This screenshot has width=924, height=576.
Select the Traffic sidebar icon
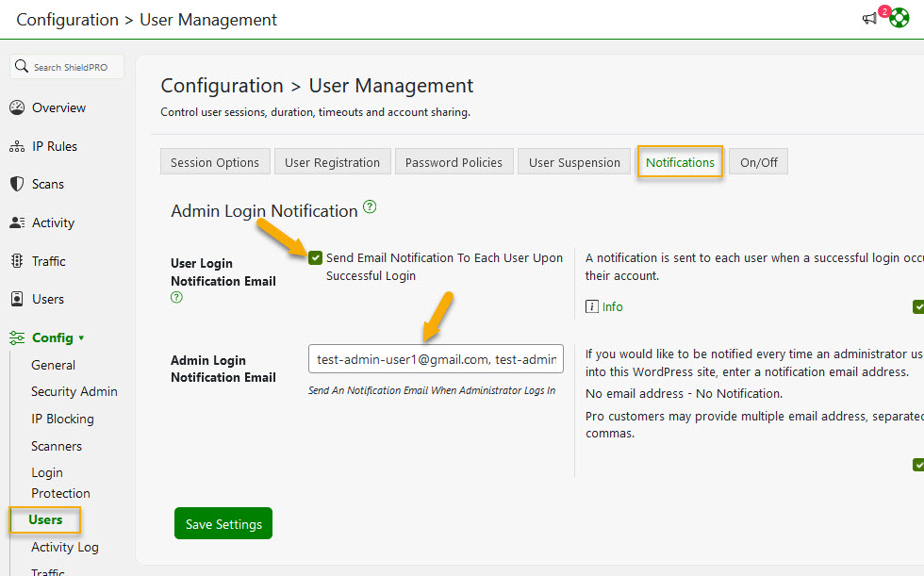(16, 260)
